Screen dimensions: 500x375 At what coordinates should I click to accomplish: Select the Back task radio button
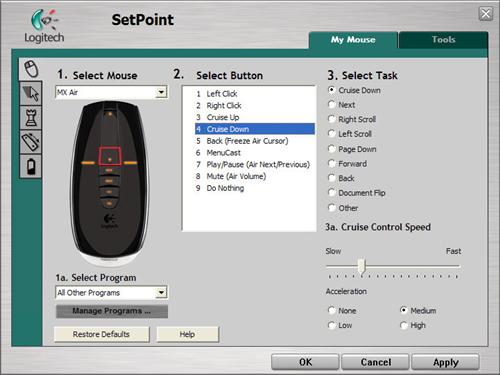point(331,178)
